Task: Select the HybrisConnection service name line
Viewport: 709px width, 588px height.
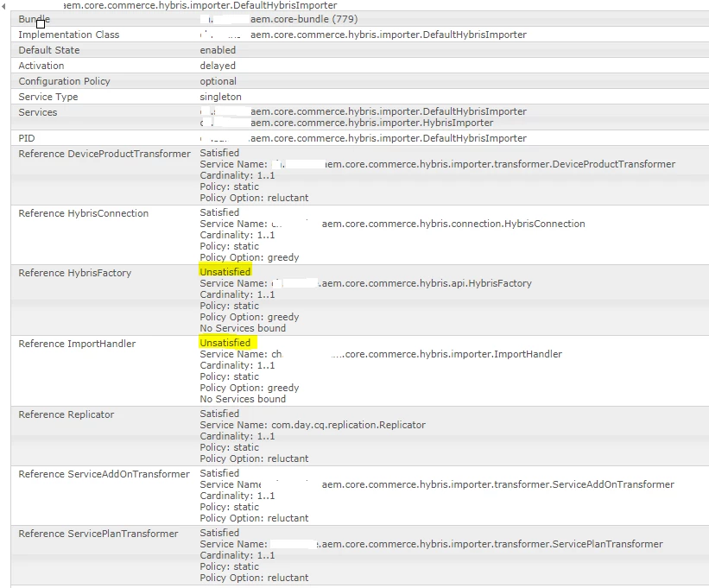Action: [x=392, y=224]
